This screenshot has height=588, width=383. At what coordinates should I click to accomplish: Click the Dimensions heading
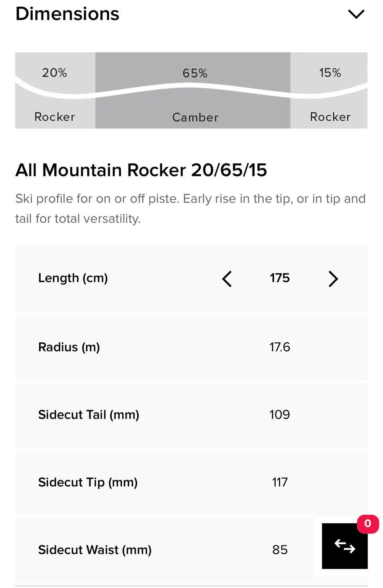point(67,14)
